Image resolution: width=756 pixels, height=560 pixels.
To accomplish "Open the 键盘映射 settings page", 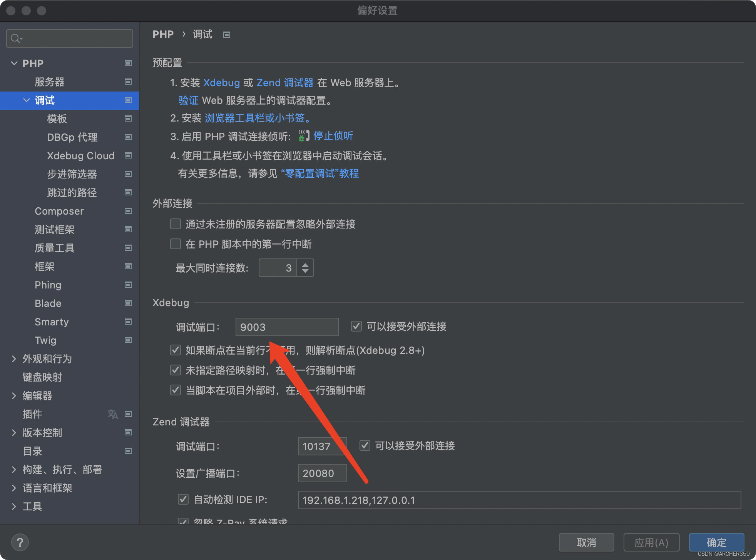I will pos(42,377).
